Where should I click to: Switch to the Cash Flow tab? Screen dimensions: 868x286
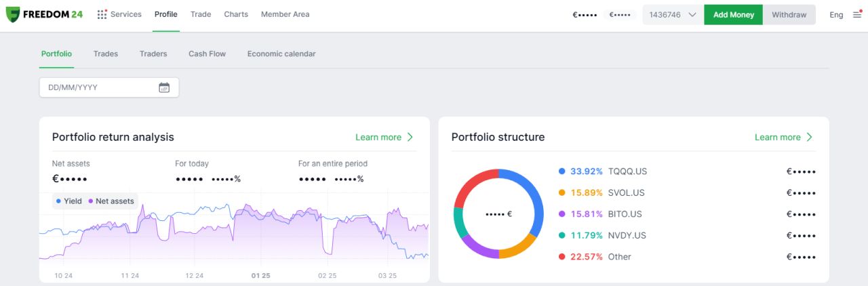[x=207, y=54]
